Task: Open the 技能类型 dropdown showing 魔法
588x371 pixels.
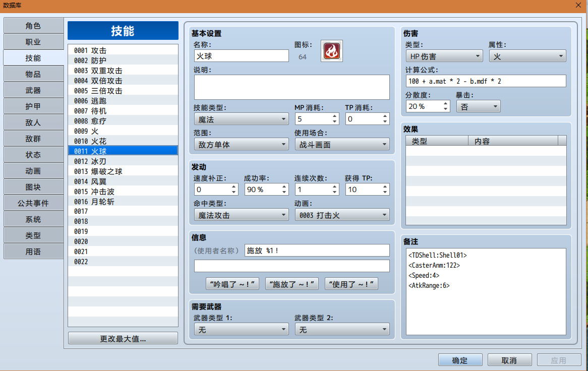Action: 241,119
